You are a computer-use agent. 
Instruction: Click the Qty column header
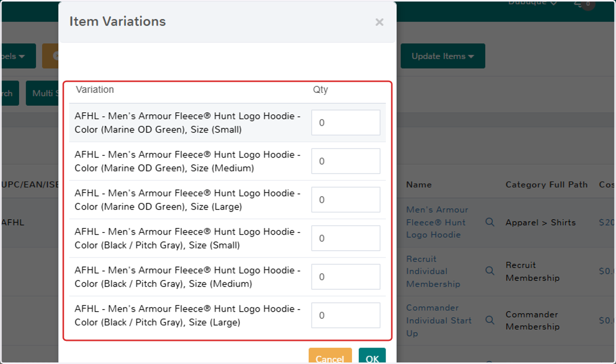(x=320, y=90)
